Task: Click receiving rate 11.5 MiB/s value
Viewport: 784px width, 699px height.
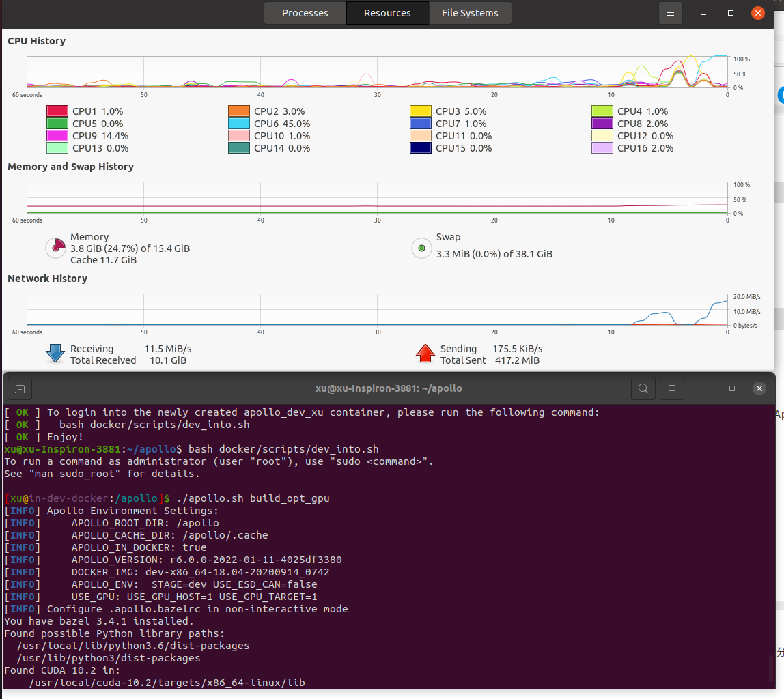Action: click(x=168, y=349)
